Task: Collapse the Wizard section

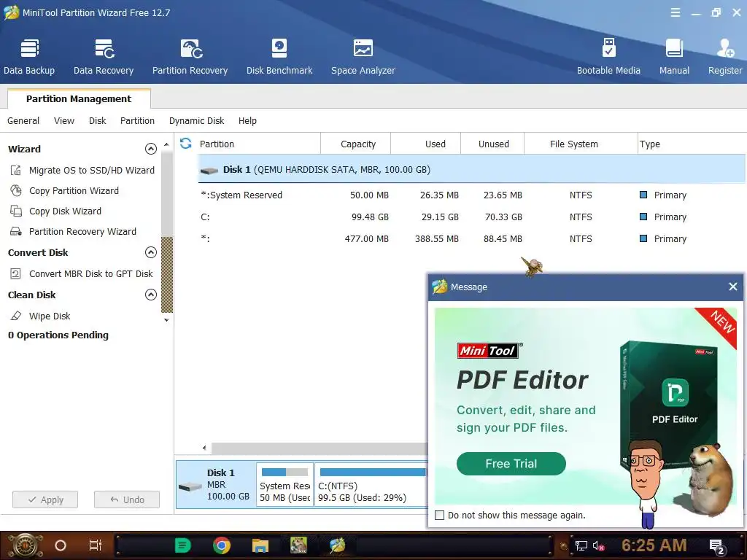Action: click(150, 149)
